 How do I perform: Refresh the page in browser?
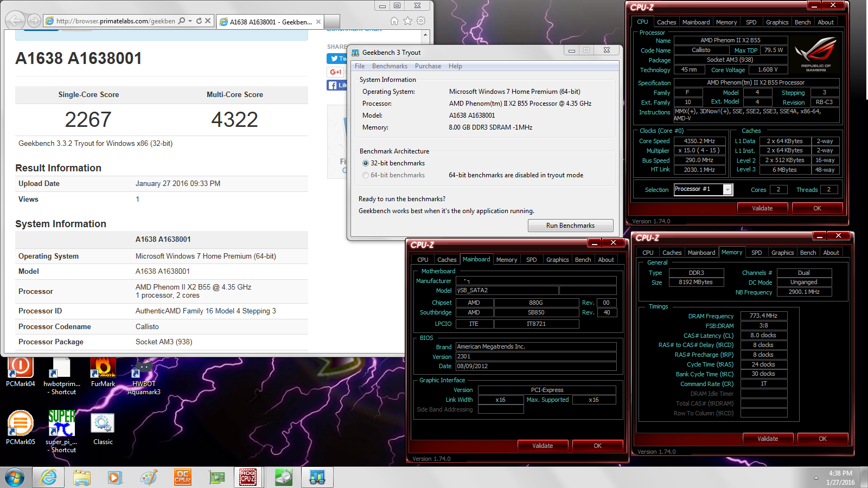point(199,21)
